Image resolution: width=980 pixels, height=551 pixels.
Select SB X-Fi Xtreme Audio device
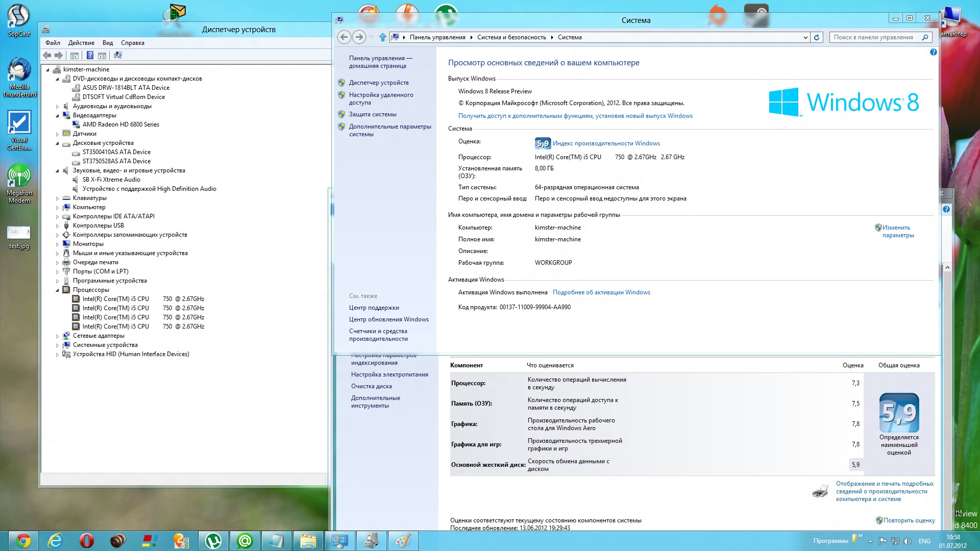click(x=111, y=180)
